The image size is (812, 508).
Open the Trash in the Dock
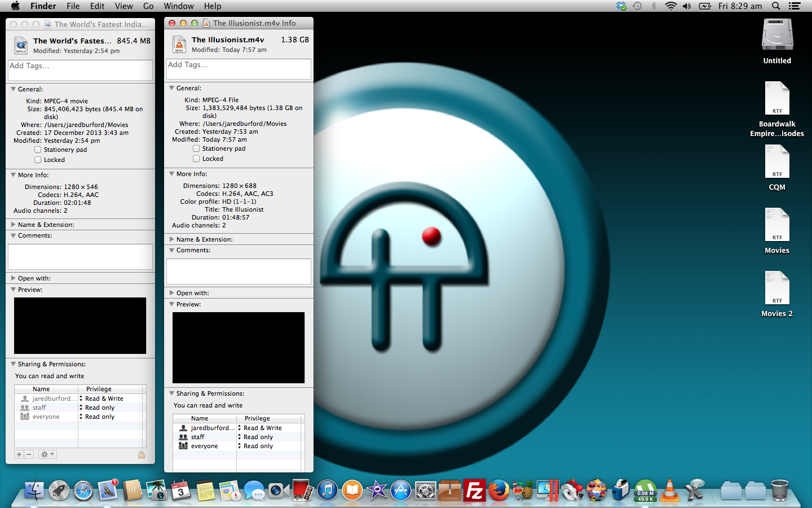click(779, 490)
